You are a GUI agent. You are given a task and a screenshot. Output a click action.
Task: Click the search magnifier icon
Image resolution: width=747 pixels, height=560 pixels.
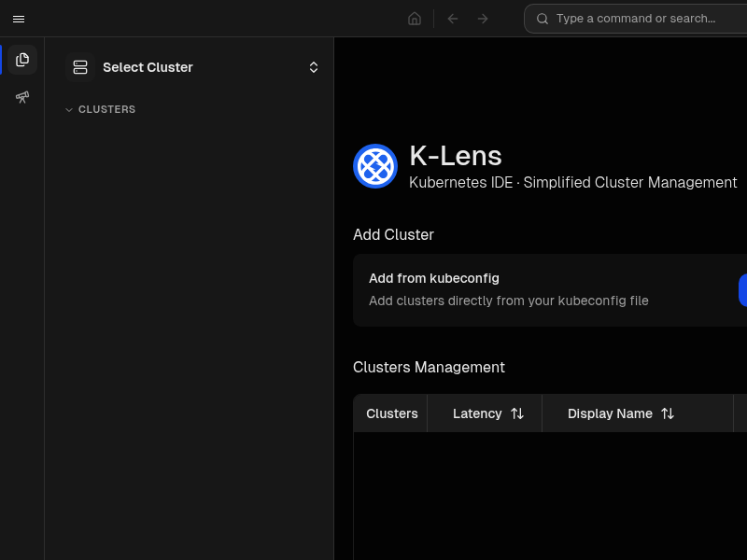(x=543, y=19)
